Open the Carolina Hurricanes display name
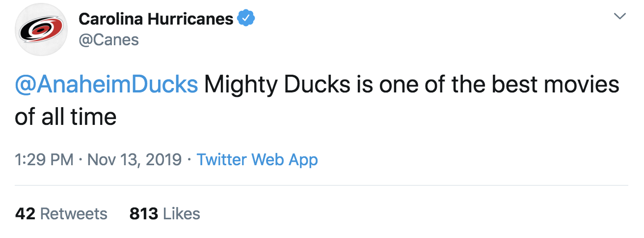 156,19
